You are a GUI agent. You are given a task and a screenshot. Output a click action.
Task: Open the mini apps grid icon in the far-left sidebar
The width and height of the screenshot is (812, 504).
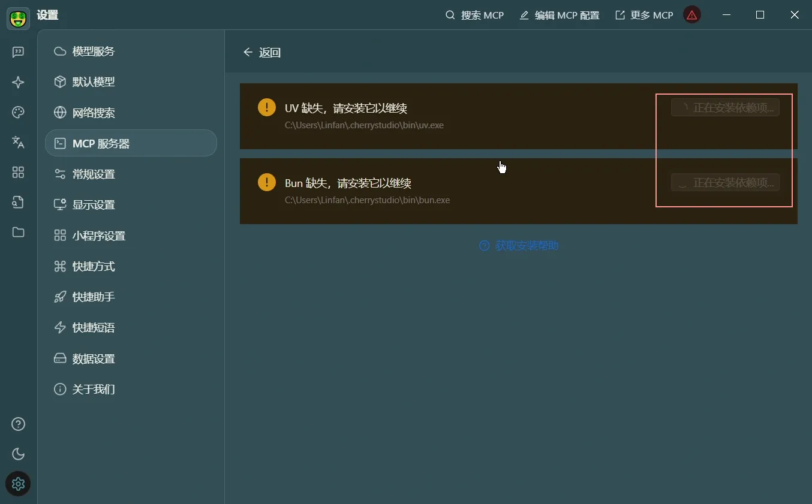coord(18,173)
